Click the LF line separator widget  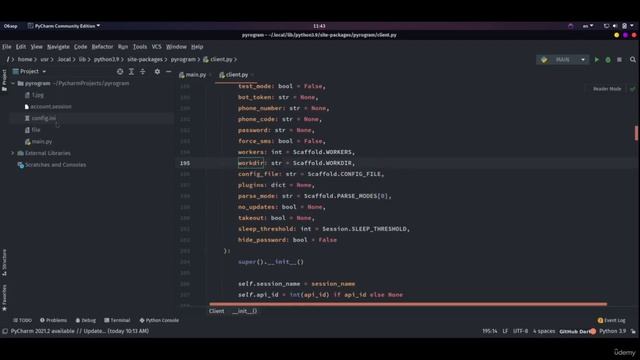pos(505,331)
